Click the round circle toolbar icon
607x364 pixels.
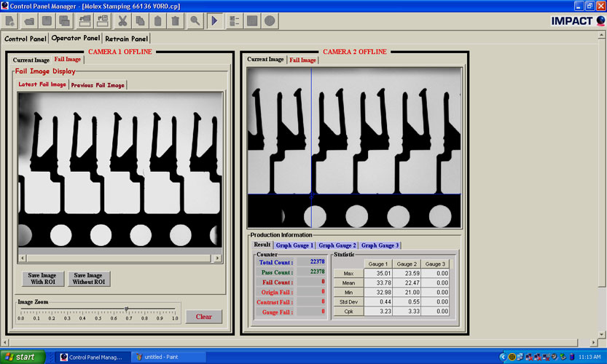point(270,20)
